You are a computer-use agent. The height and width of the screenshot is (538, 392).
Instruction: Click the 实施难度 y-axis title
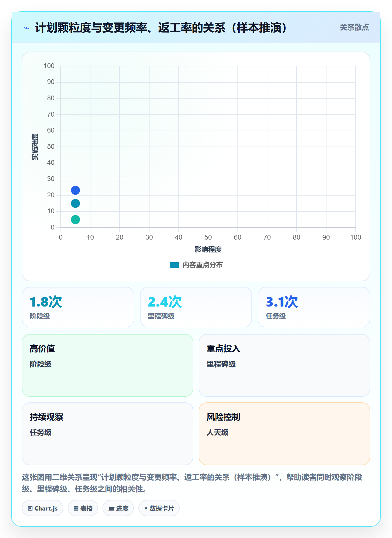click(x=35, y=147)
